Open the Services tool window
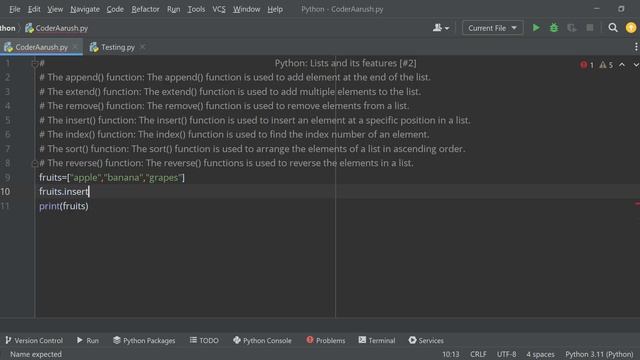The height and width of the screenshot is (360, 640). point(426,340)
